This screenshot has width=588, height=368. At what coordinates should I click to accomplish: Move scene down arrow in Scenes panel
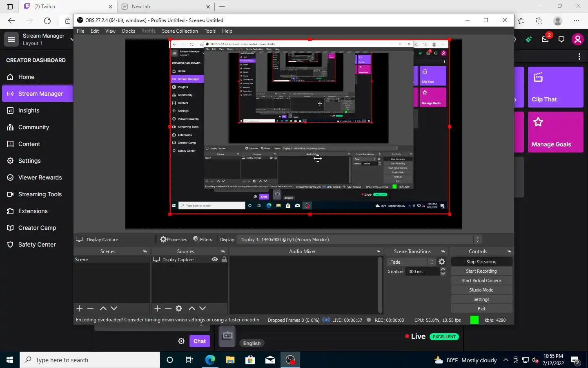coord(114,308)
